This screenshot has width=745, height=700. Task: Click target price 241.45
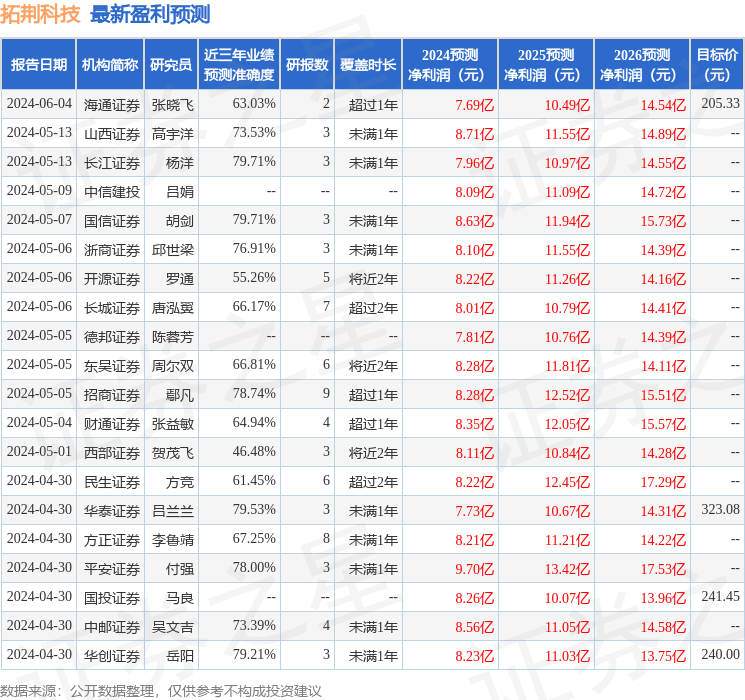coord(720,596)
